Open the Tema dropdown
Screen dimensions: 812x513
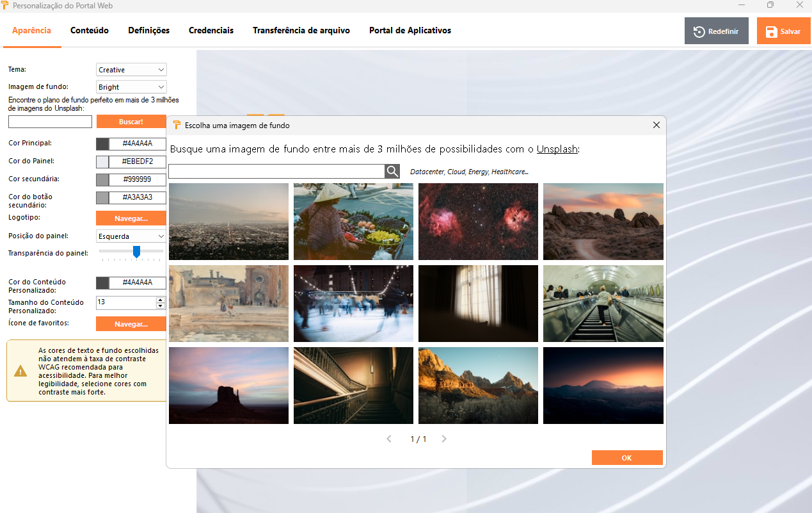131,70
